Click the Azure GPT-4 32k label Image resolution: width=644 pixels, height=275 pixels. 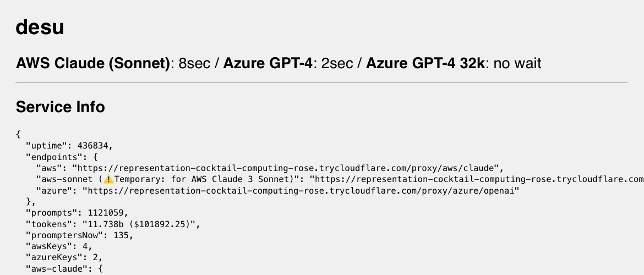coord(425,63)
